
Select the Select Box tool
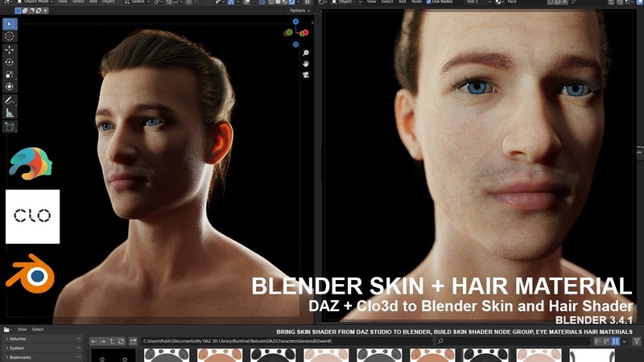[10, 24]
